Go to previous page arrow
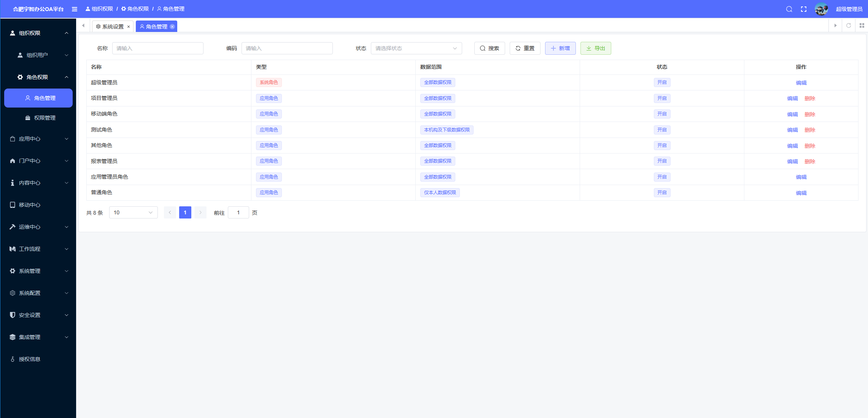 170,212
